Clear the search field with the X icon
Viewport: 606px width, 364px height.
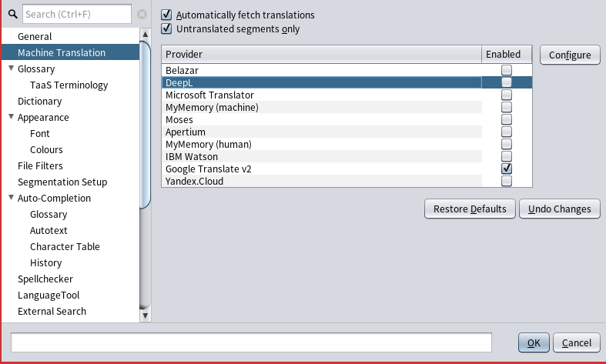pyautogui.click(x=142, y=14)
